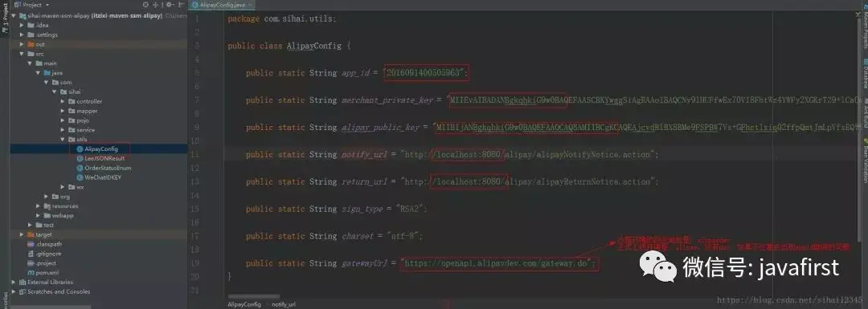Viewport: 868px width, 309px height.
Task: Click line number 11 in the gutter
Action: pyautogui.click(x=195, y=155)
